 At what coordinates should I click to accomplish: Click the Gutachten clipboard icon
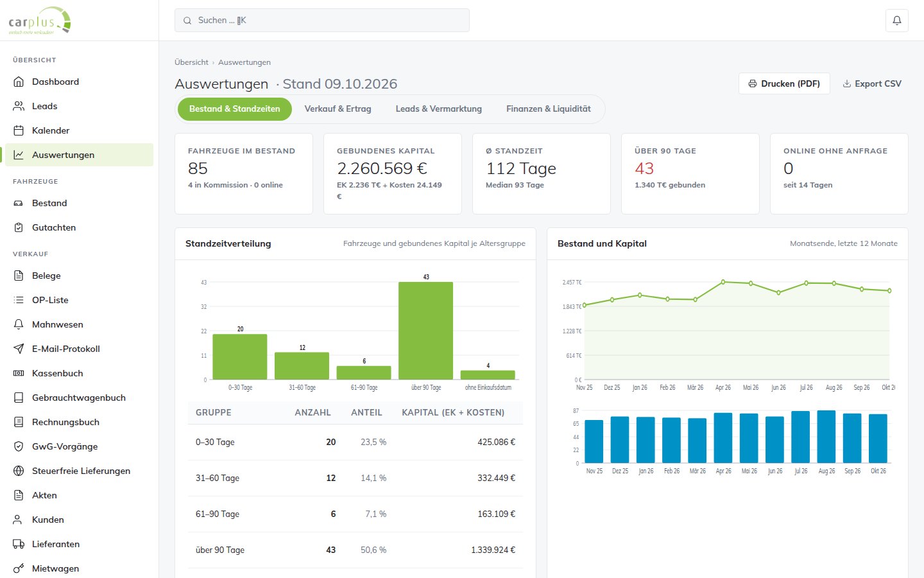(19, 227)
